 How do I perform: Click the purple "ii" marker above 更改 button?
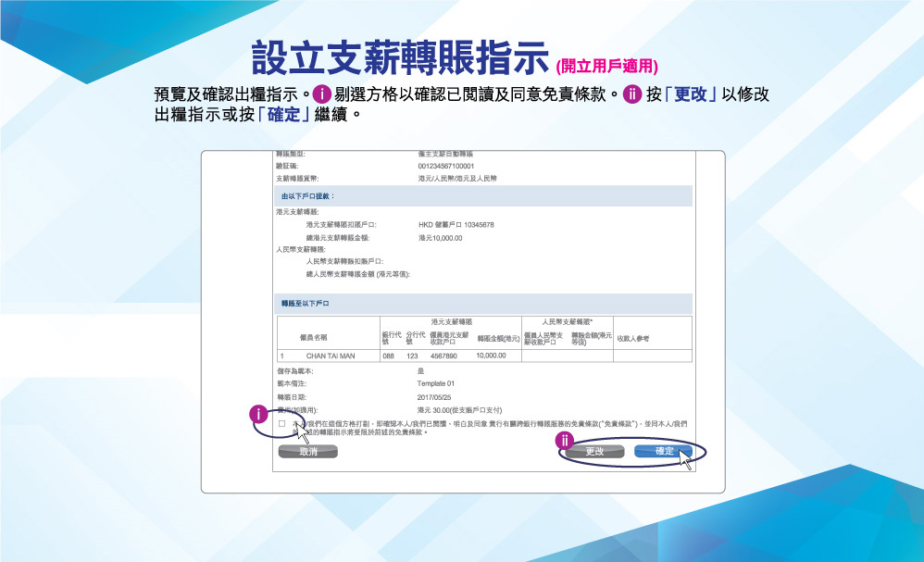pos(563,441)
